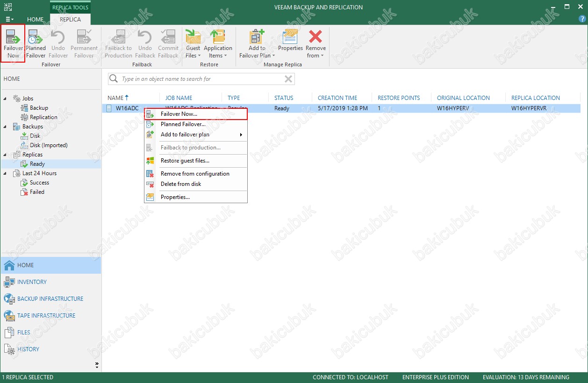Click the search magnifier icon
This screenshot has height=383, width=588.
pyautogui.click(x=114, y=79)
